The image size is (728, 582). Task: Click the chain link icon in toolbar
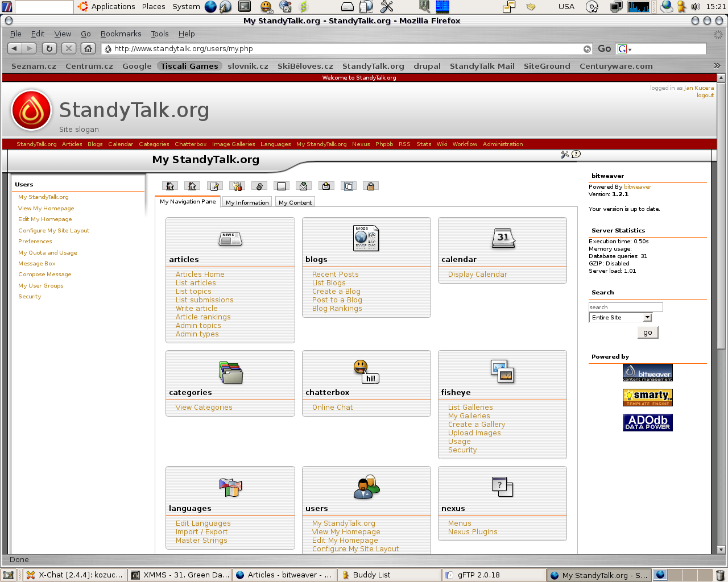pos(259,186)
